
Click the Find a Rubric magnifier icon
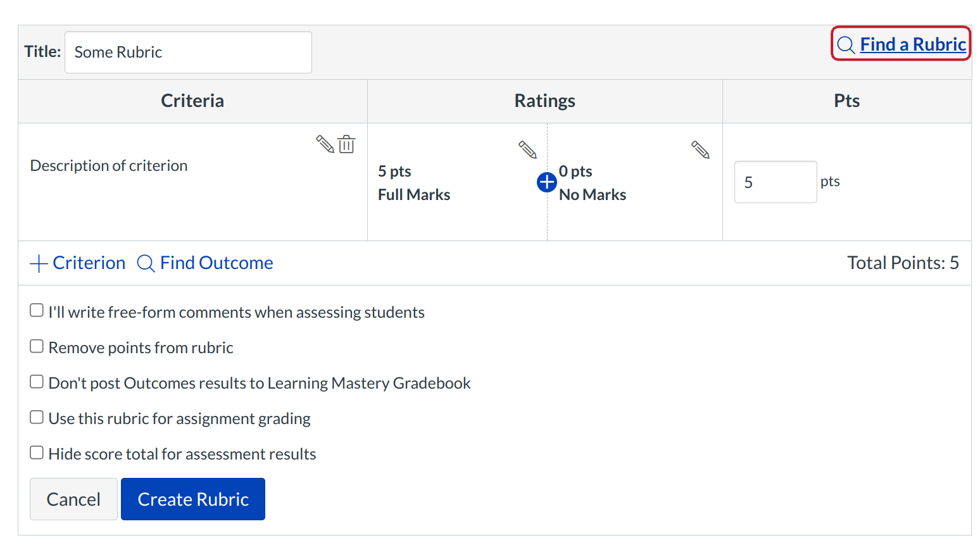pos(846,45)
